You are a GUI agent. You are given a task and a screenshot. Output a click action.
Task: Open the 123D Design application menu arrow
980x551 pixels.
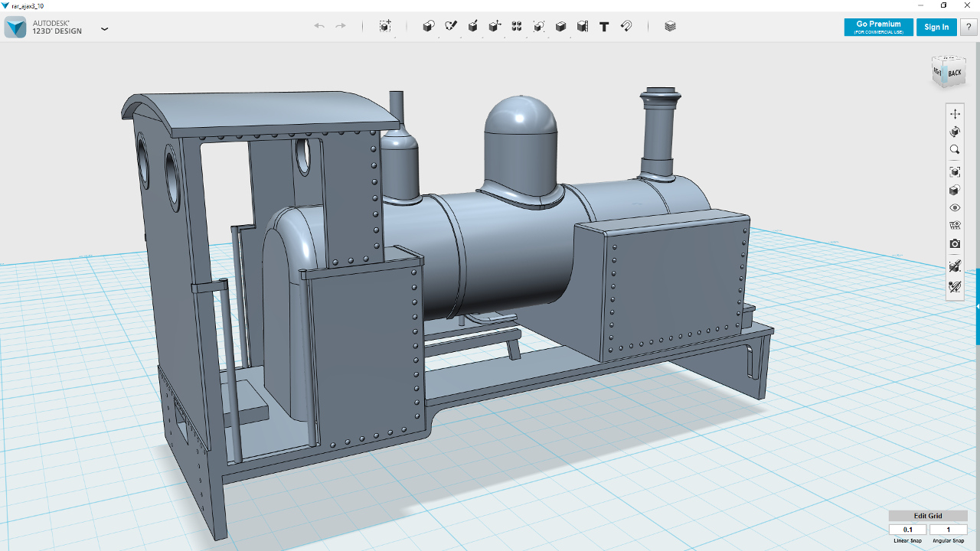coord(104,29)
